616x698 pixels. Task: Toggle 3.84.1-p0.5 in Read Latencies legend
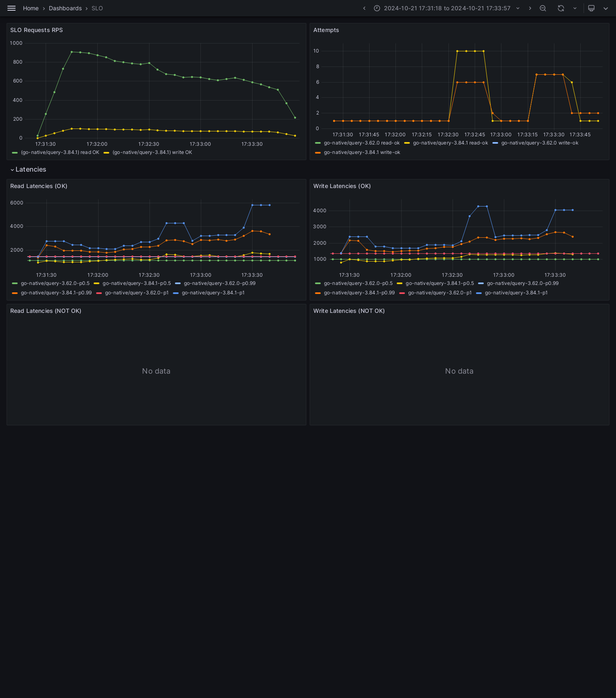point(137,283)
